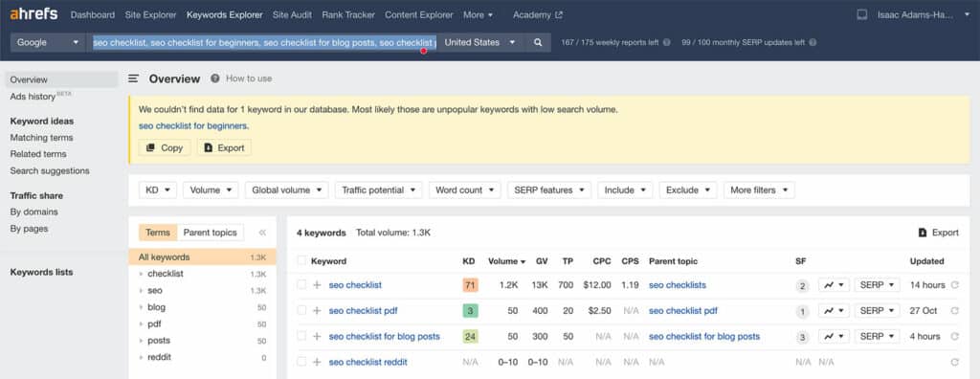This screenshot has width=980, height=379.
Task: Go to Dashboard
Action: coord(93,14)
